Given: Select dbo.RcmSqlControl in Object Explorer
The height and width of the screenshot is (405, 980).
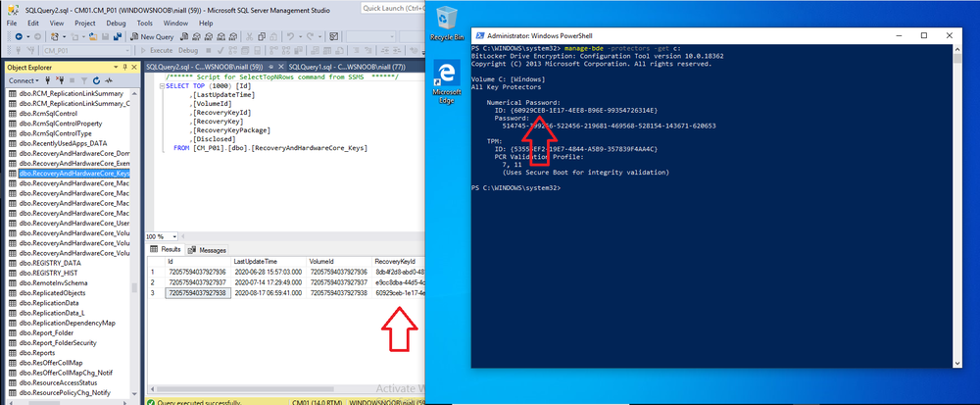Looking at the screenshot, I should 48,113.
